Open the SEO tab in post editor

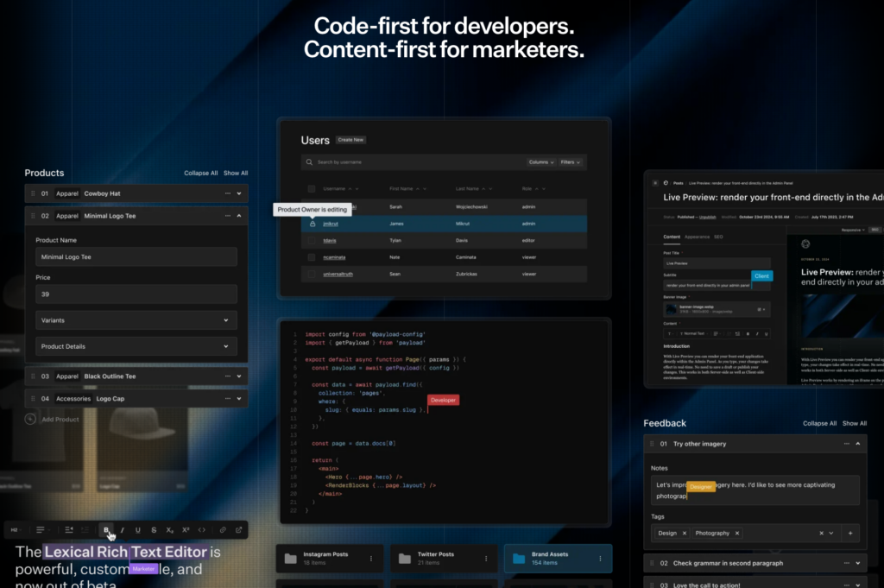(x=718, y=237)
